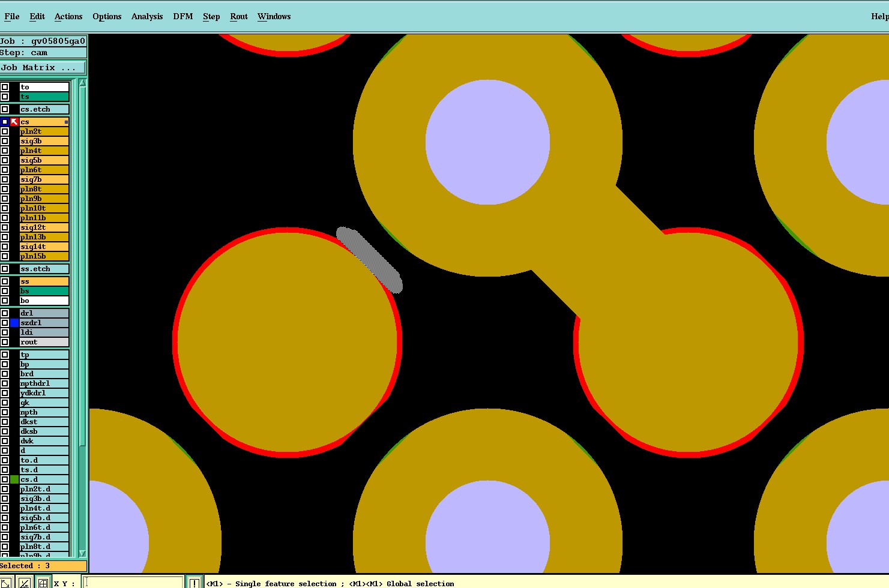Open the Step menu
889x588 pixels.
211,16
